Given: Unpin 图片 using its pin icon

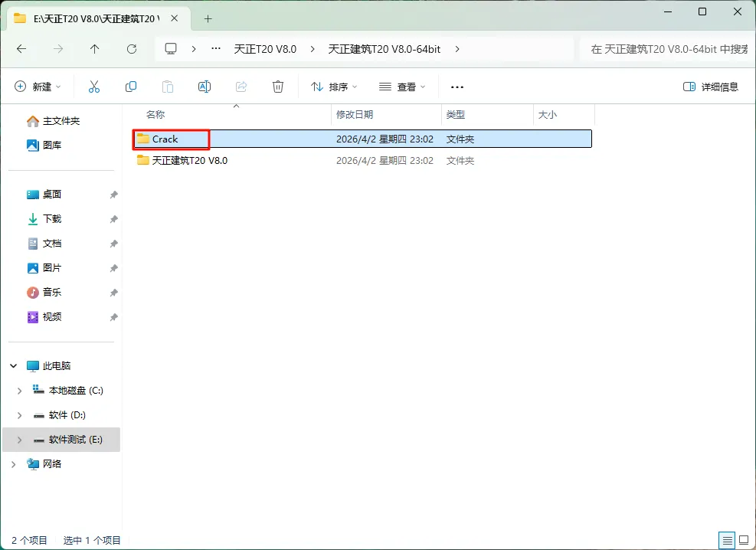Looking at the screenshot, I should [x=114, y=269].
